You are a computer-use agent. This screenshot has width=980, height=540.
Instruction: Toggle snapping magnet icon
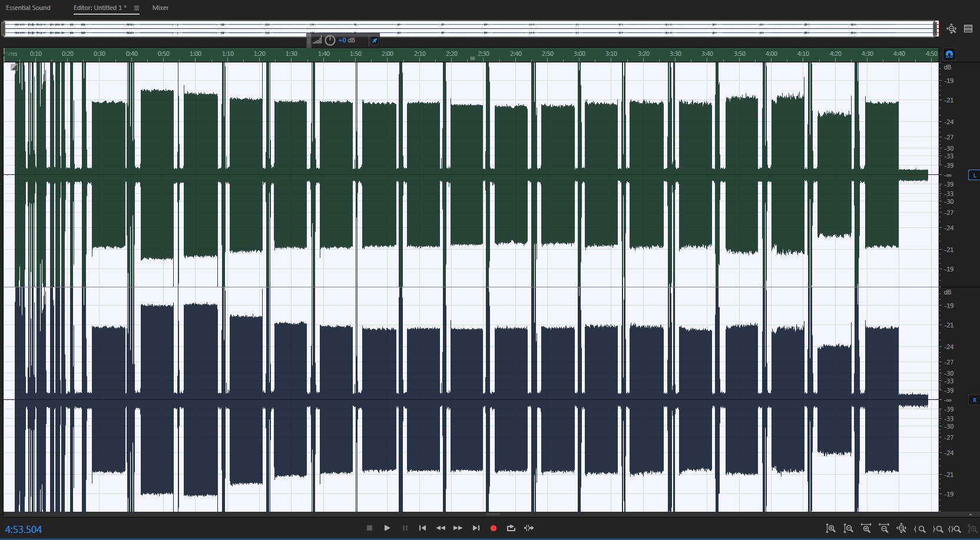949,54
